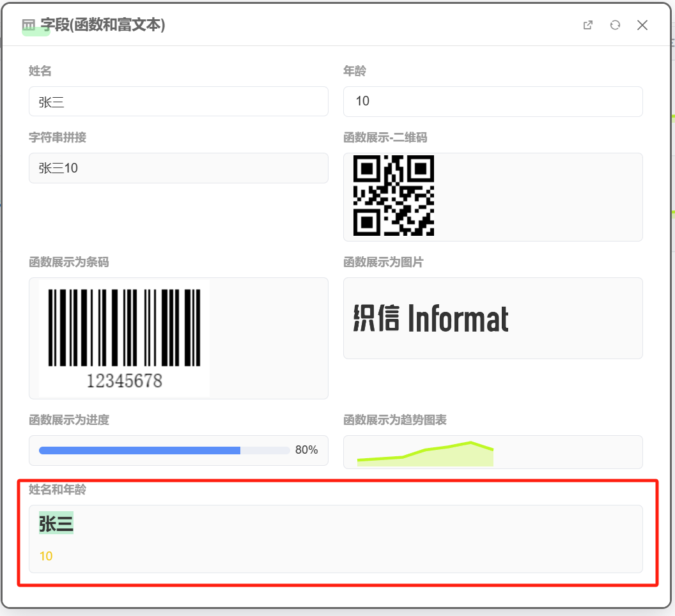Click the table icon beside dialog title
675x616 pixels.
(x=28, y=25)
